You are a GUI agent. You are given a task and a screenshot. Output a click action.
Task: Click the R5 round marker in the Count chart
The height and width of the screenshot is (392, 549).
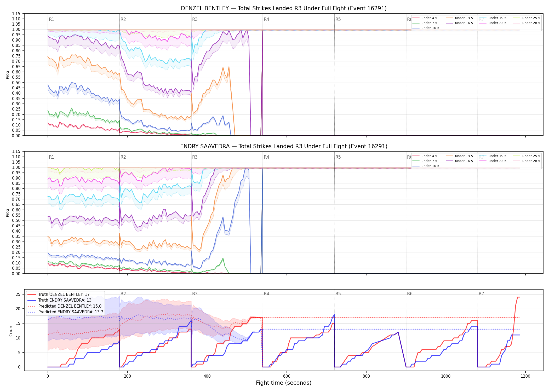coord(338,294)
